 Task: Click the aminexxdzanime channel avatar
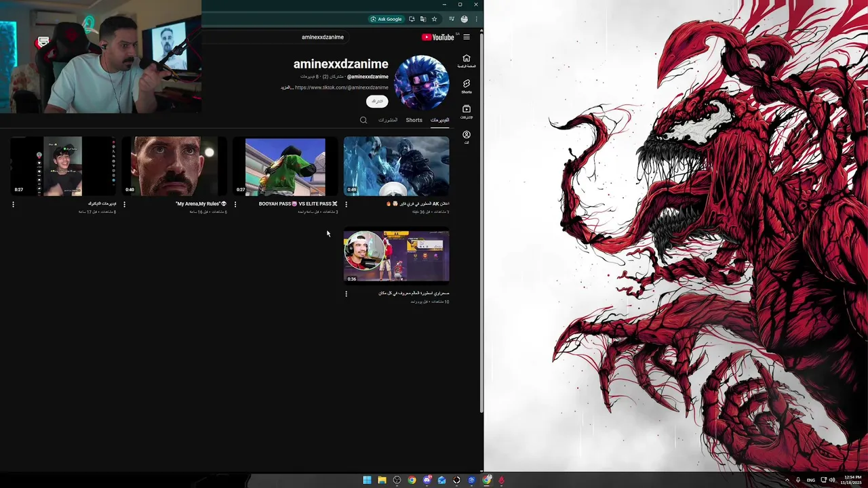(x=422, y=83)
